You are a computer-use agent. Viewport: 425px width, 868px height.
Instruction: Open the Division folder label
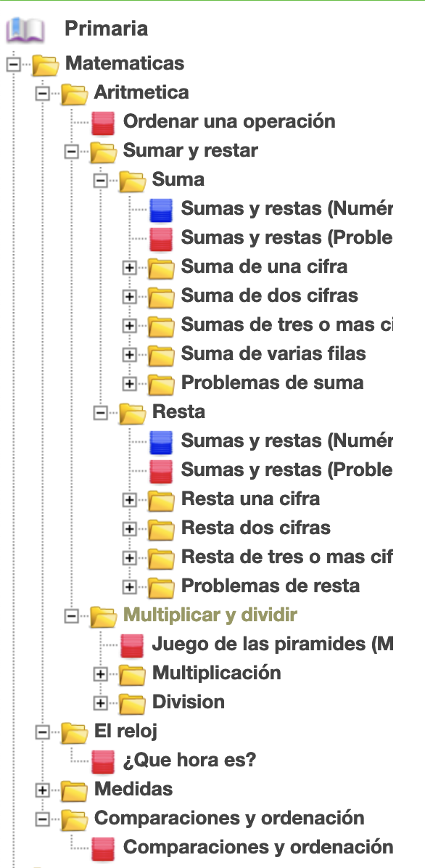point(188,702)
